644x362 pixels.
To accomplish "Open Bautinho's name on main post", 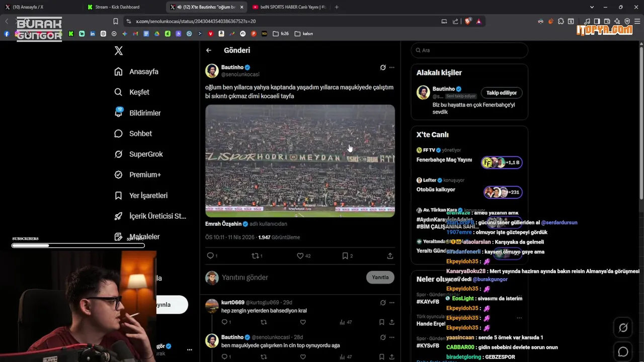I will pyautogui.click(x=232, y=67).
